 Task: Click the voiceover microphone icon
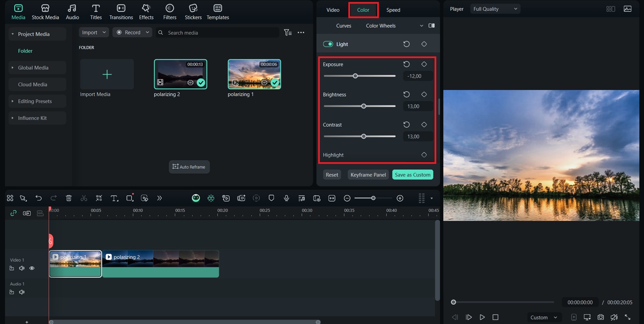(286, 198)
